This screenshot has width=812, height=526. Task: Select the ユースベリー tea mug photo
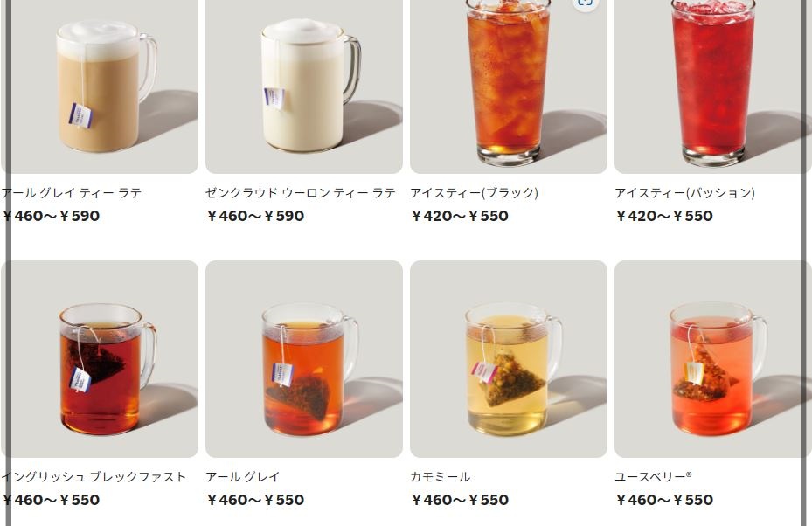[713, 359]
